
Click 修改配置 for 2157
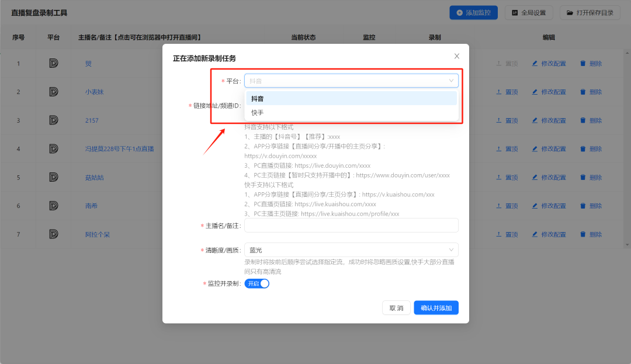pos(549,121)
